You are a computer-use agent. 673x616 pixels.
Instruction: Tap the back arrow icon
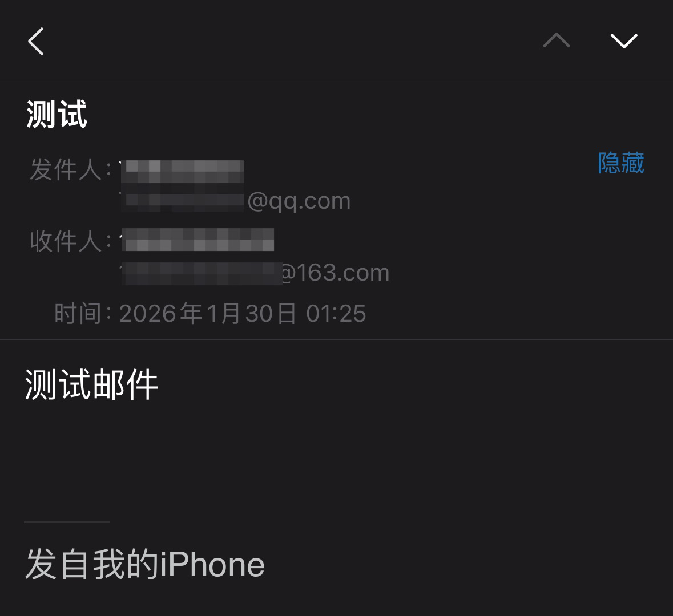coord(36,41)
